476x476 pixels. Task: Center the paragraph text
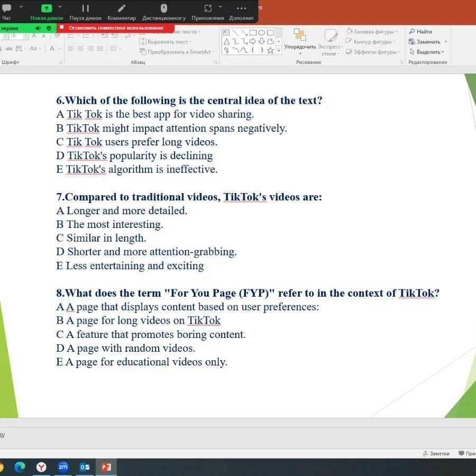80,49
